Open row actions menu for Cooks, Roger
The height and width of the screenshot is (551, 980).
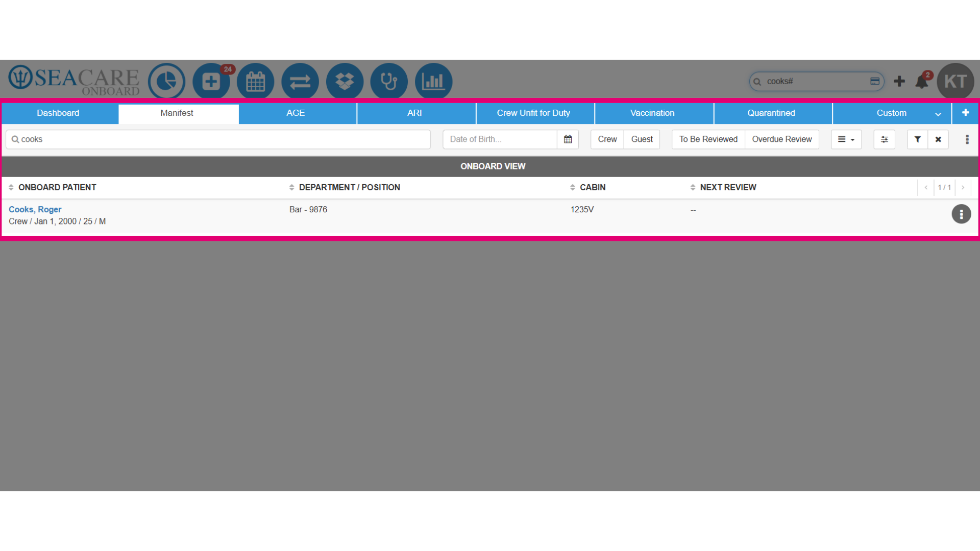click(x=961, y=214)
